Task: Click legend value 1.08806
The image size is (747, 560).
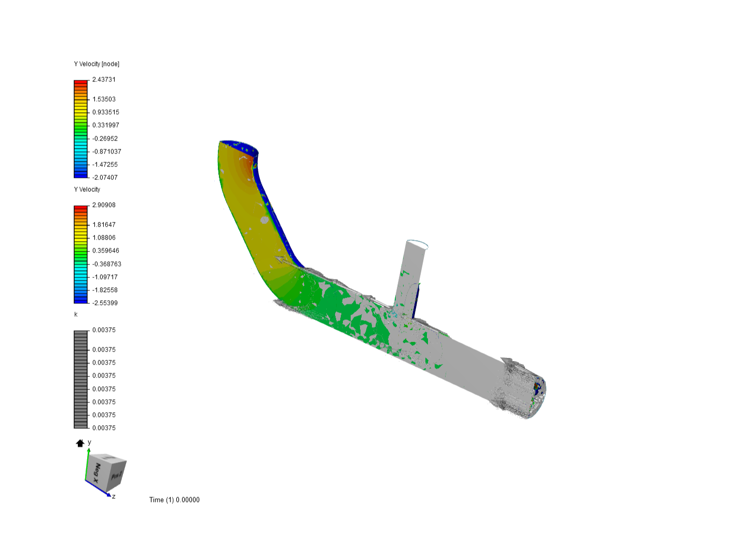Action: (x=104, y=237)
